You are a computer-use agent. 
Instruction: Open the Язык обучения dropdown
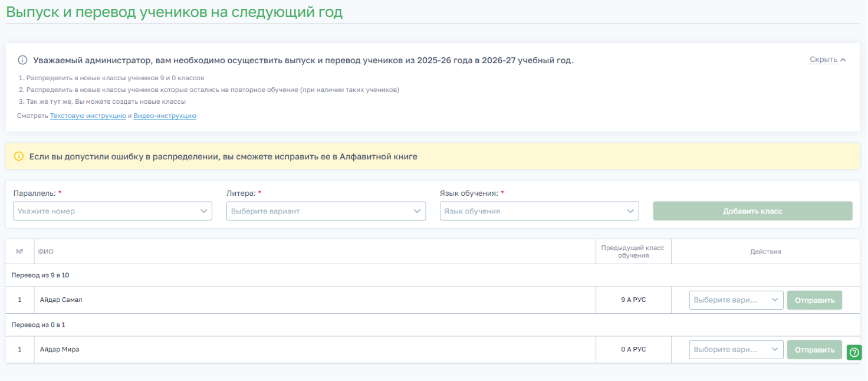540,211
